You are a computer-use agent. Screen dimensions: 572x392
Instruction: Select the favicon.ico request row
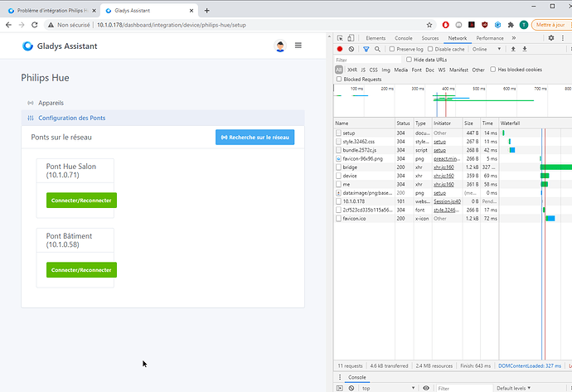click(453, 219)
